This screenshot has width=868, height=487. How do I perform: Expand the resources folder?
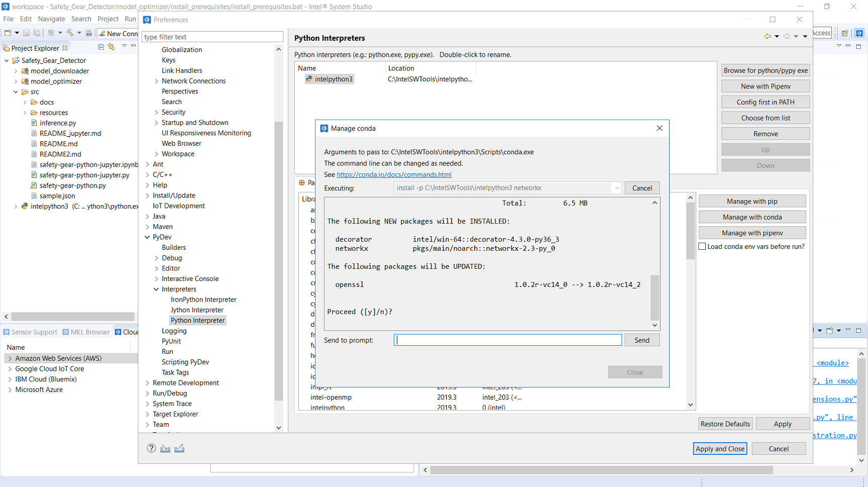pyautogui.click(x=25, y=113)
